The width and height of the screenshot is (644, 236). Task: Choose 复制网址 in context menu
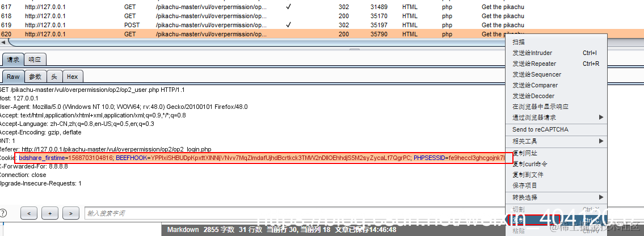click(555, 153)
